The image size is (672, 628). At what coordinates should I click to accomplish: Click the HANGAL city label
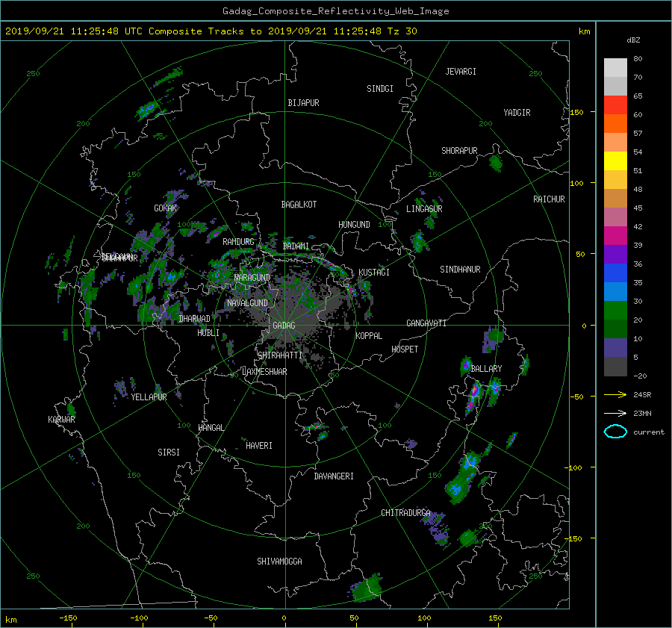click(211, 428)
